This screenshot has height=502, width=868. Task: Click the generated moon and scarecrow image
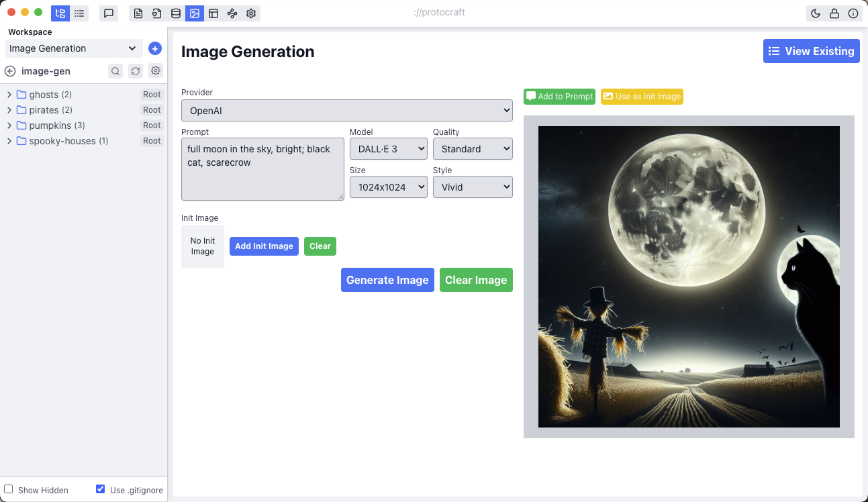point(689,277)
